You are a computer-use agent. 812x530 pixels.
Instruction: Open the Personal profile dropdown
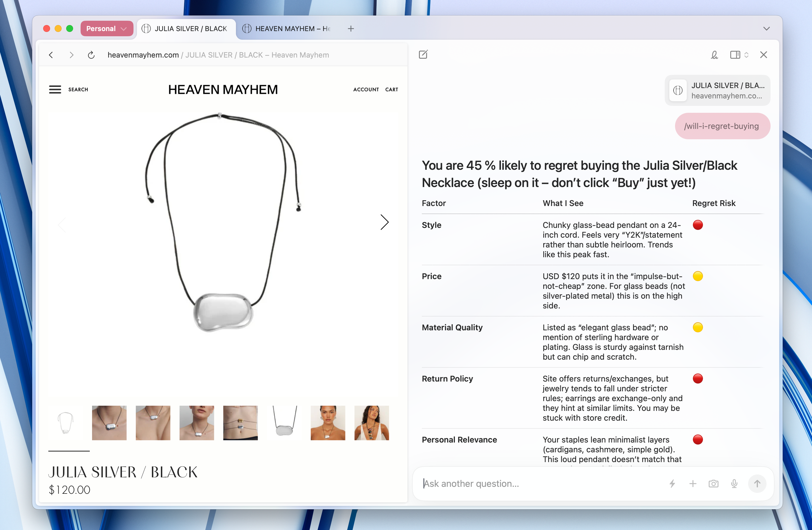tap(107, 29)
